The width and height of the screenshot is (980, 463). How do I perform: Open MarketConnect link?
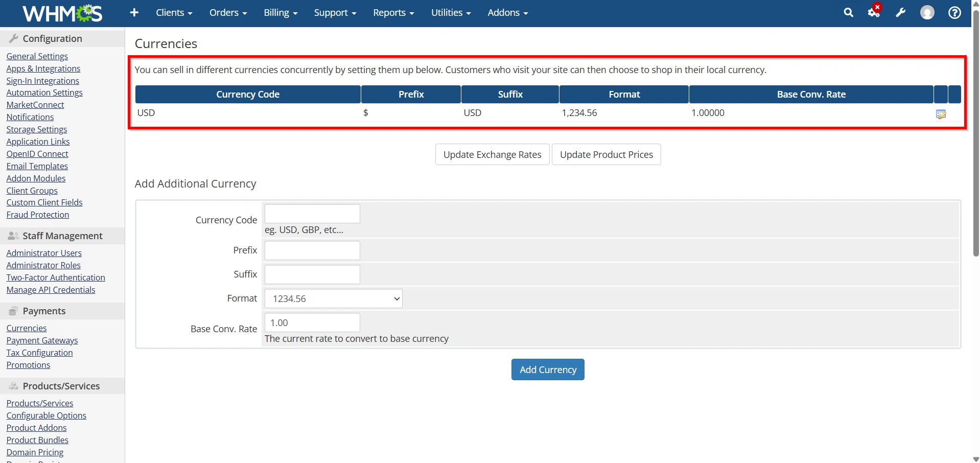coord(35,105)
